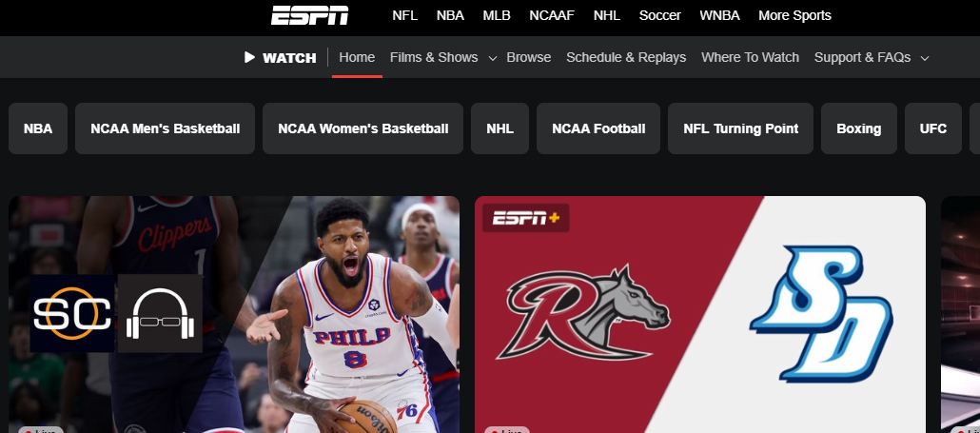980x433 pixels.
Task: Click the ESPN+ badge on game card
Action: point(525,218)
